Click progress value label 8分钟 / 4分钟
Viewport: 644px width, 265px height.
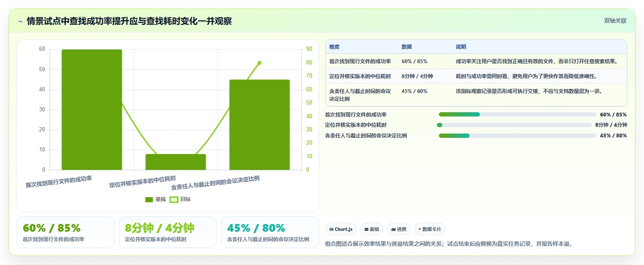pos(611,125)
